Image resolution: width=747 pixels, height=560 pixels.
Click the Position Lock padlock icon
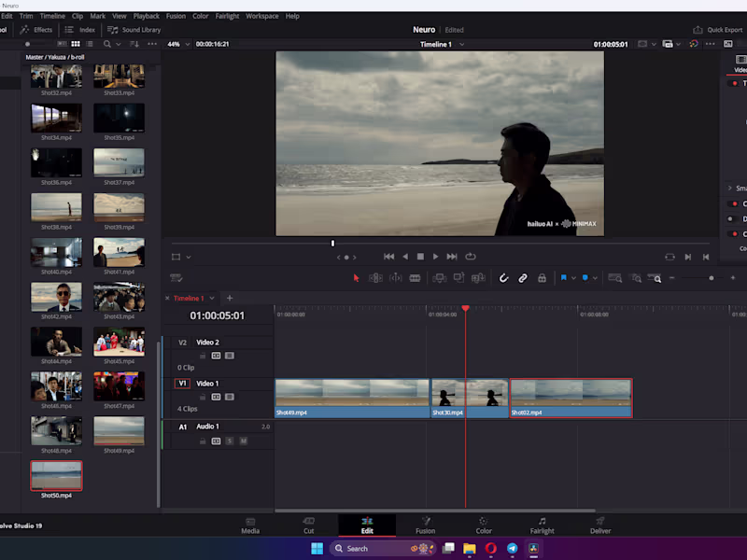[x=542, y=278]
